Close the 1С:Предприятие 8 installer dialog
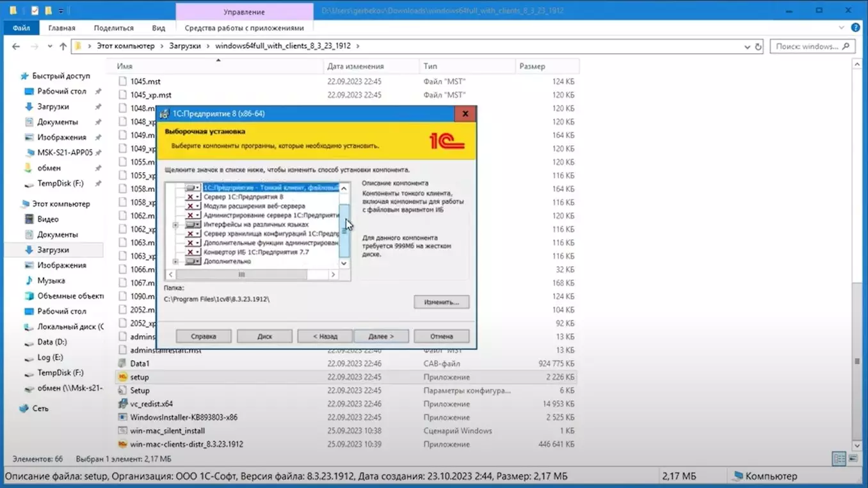 tap(465, 114)
